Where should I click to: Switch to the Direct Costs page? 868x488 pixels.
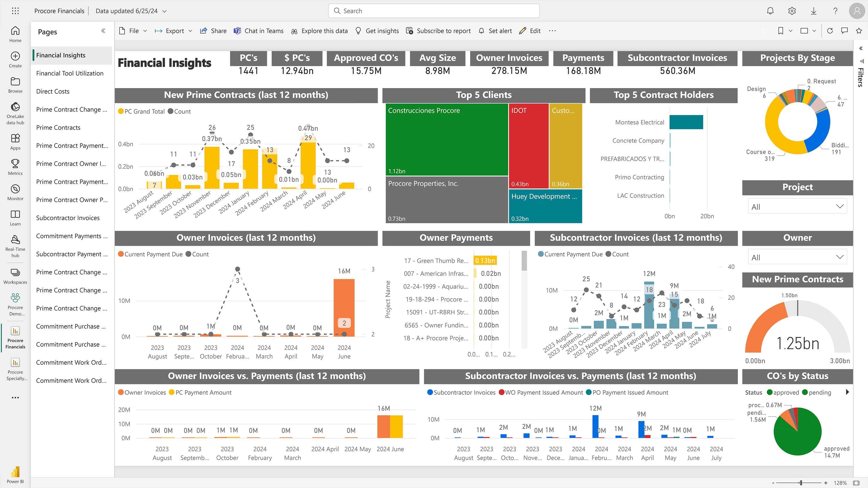tap(53, 91)
